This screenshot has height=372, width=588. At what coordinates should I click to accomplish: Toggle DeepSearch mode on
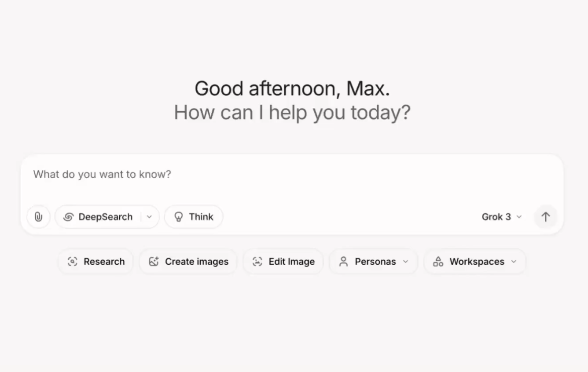click(x=105, y=217)
